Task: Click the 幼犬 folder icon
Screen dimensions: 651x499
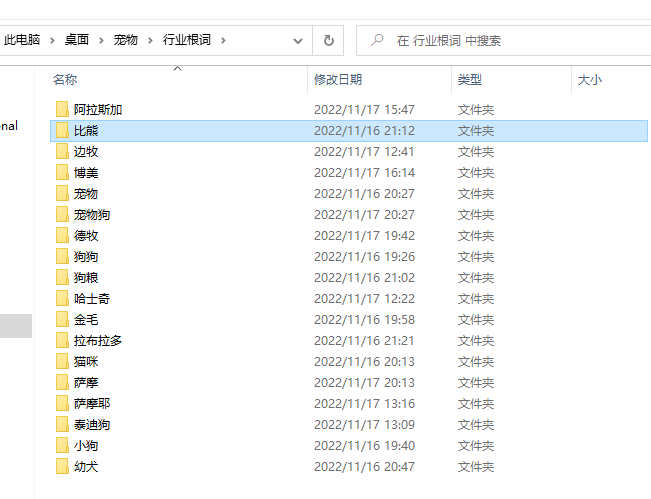Action: point(62,467)
